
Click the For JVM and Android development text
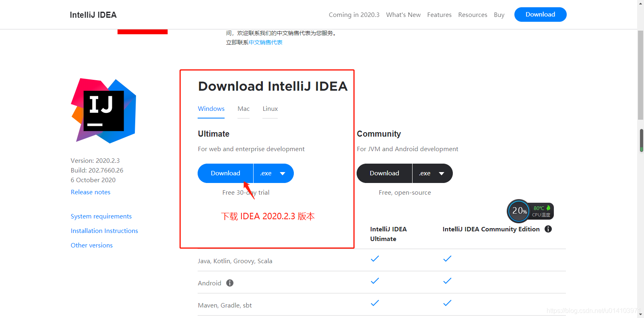pos(407,149)
